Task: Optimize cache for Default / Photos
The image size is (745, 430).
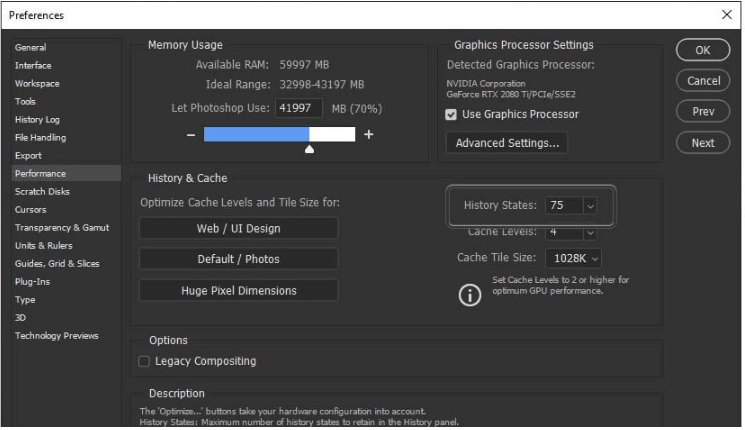Action: click(x=239, y=260)
